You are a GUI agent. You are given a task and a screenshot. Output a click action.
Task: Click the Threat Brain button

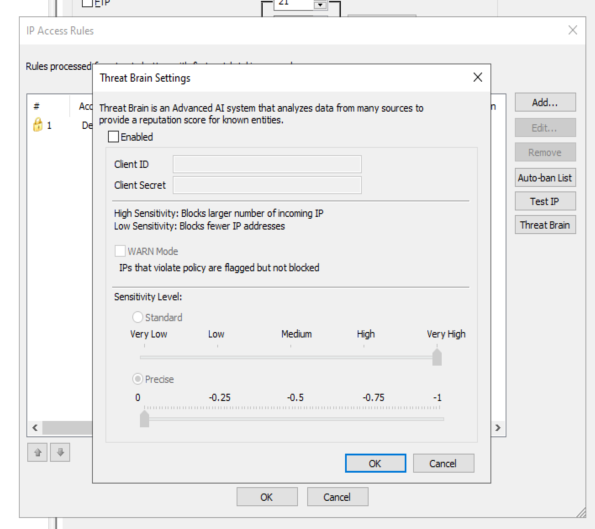click(545, 225)
